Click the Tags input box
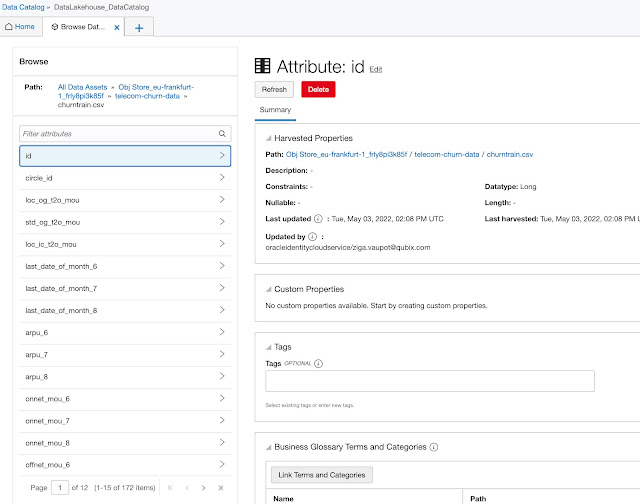 coord(430,381)
